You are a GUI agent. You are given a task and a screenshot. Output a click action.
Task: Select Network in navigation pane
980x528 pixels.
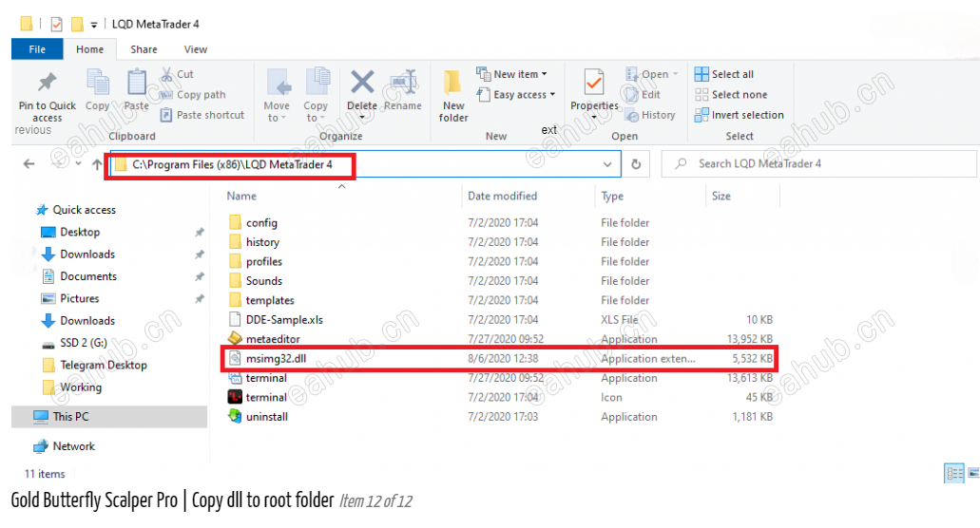(x=65, y=446)
